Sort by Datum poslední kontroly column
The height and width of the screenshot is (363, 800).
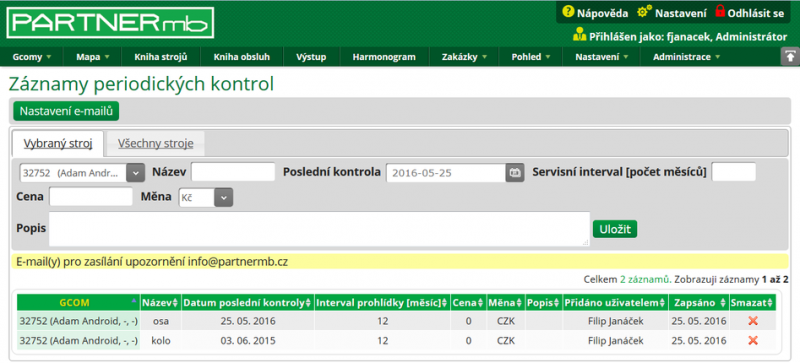click(247, 302)
